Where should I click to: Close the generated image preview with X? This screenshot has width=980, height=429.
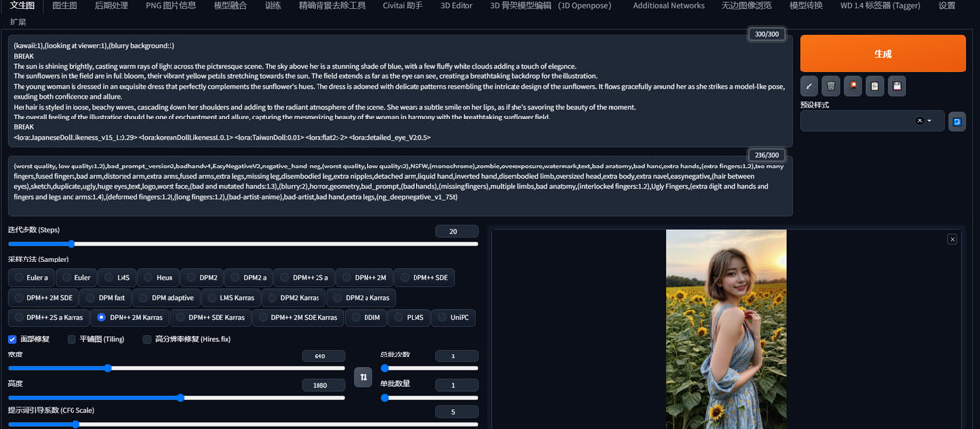[952, 239]
